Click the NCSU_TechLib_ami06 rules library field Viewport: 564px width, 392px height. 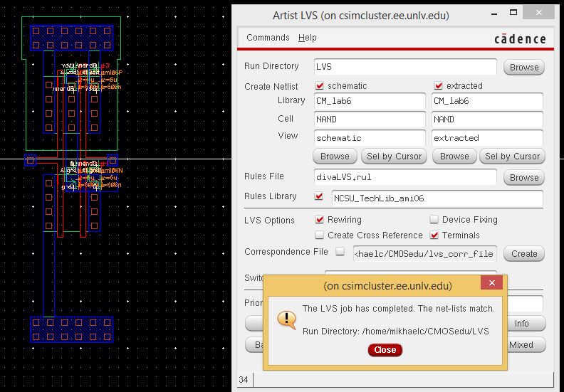[x=436, y=198]
